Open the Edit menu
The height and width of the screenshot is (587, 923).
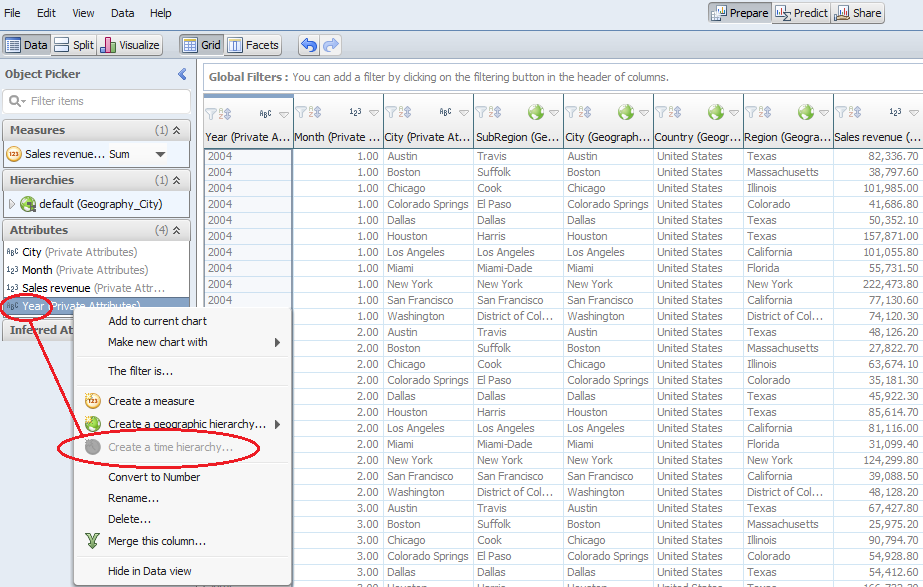click(x=46, y=13)
